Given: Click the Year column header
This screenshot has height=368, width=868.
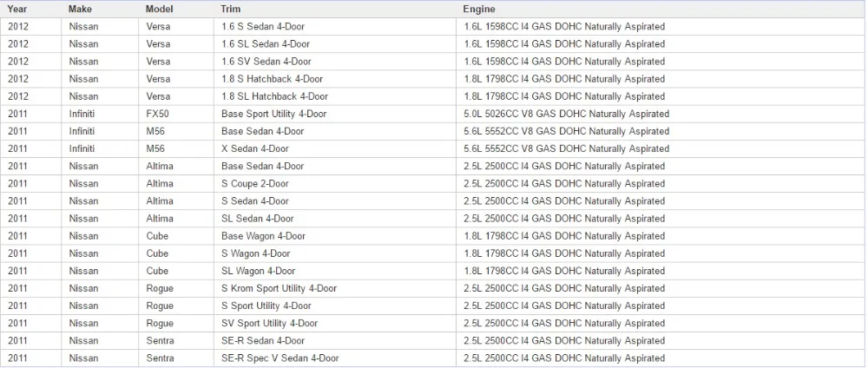Looking at the screenshot, I should click(x=31, y=9).
